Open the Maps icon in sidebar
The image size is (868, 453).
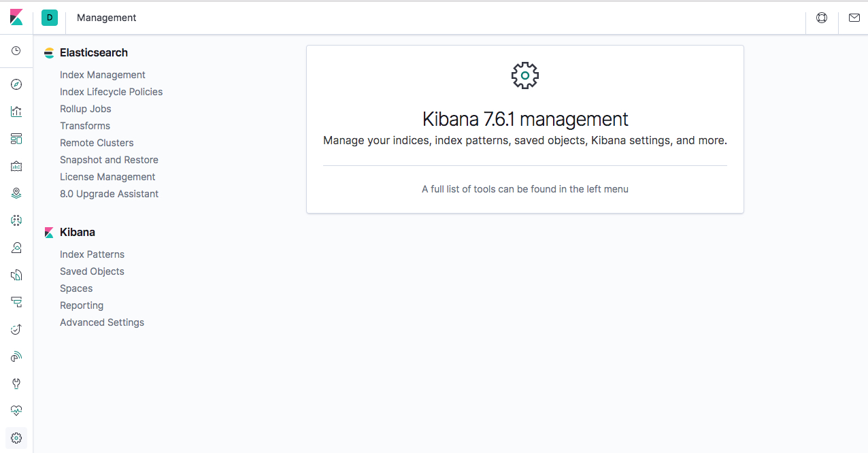click(16, 193)
